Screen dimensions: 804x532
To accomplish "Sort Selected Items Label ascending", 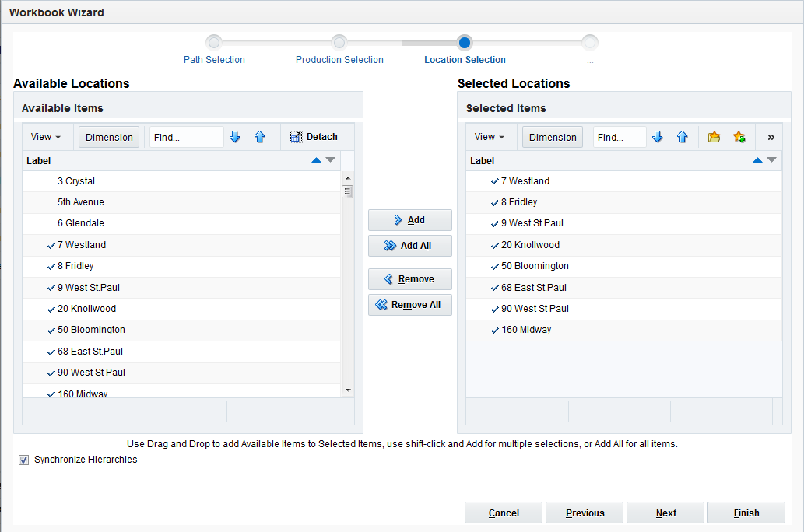I will pyautogui.click(x=757, y=160).
